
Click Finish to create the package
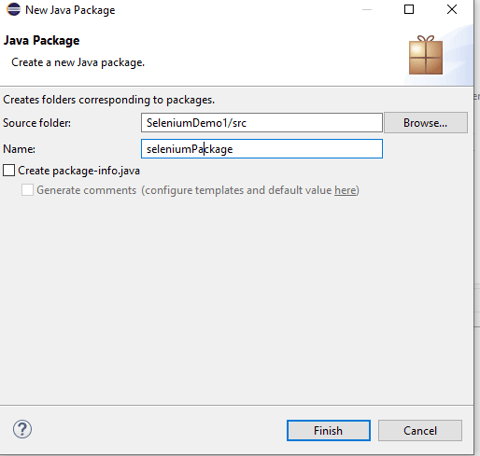pyautogui.click(x=328, y=430)
